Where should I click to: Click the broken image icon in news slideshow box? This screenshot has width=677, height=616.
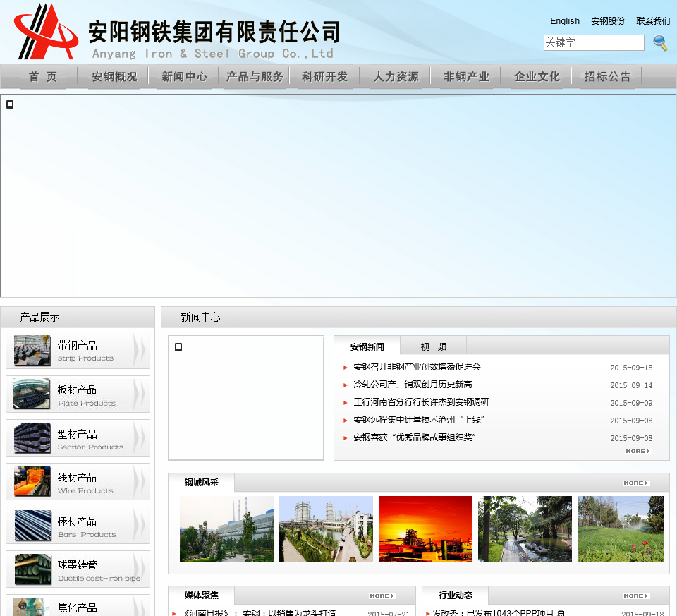click(x=178, y=347)
